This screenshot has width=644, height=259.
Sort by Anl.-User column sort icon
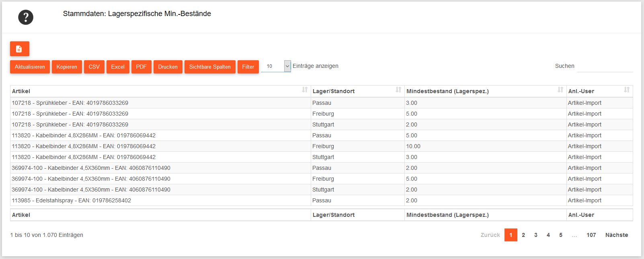pyautogui.click(x=626, y=90)
